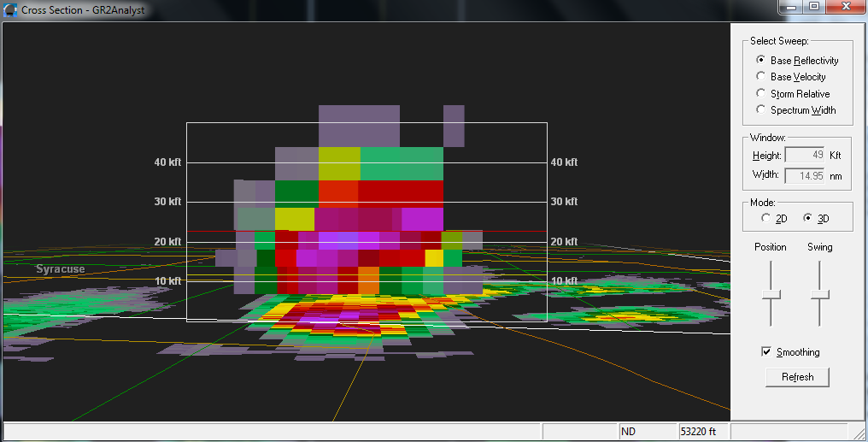Click the Window Width field
868x442 pixels.
804,176
